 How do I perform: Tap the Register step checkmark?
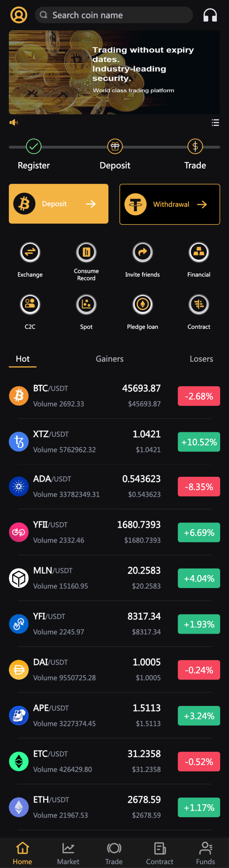click(34, 146)
